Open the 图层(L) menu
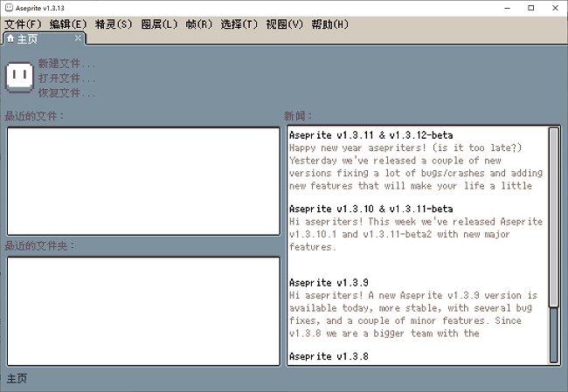Image resolution: width=568 pixels, height=392 pixels. point(159,24)
